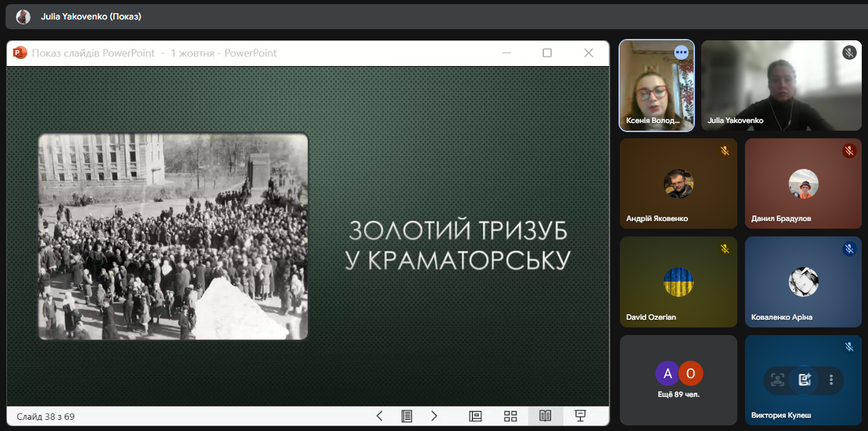The image size is (868, 431).
Task: Click the PowerPoint logo in window title bar
Action: coord(20,53)
